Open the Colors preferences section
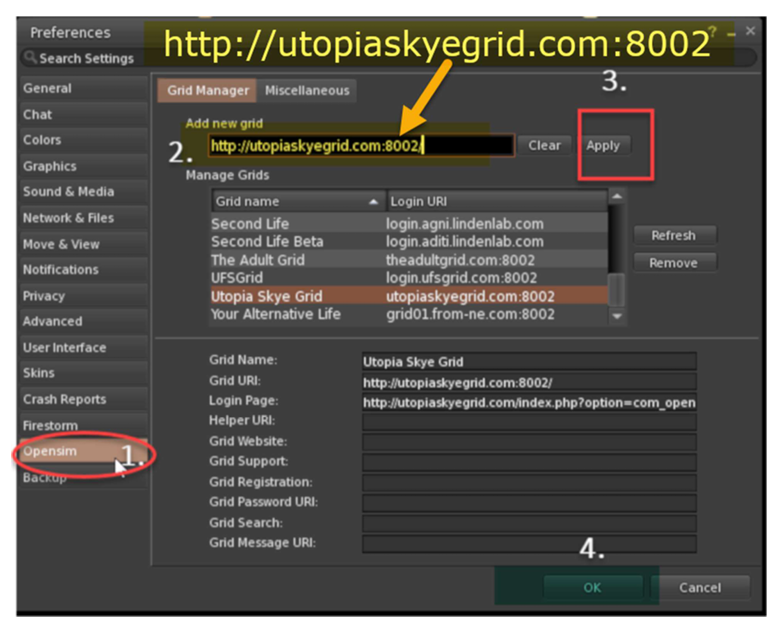This screenshot has height=619, width=774. click(84, 140)
